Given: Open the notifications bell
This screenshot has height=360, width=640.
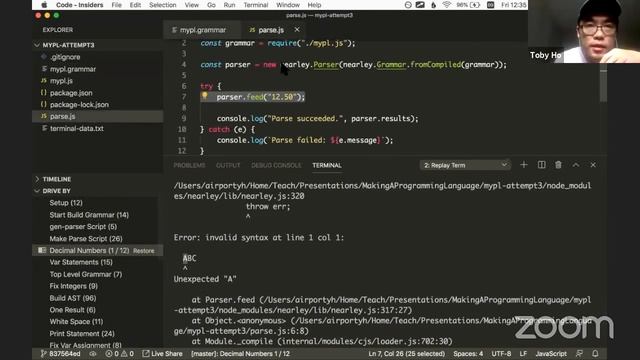Looking at the screenshot, I should tap(595, 353).
